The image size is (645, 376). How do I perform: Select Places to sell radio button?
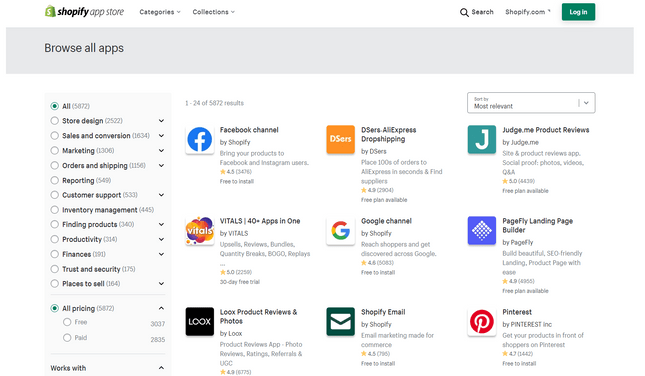[x=54, y=284]
